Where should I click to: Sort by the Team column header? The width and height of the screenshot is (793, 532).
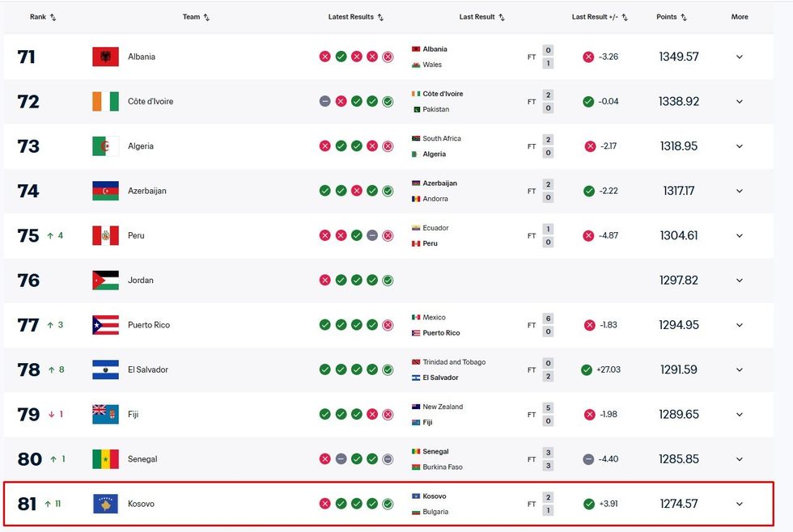click(x=196, y=17)
